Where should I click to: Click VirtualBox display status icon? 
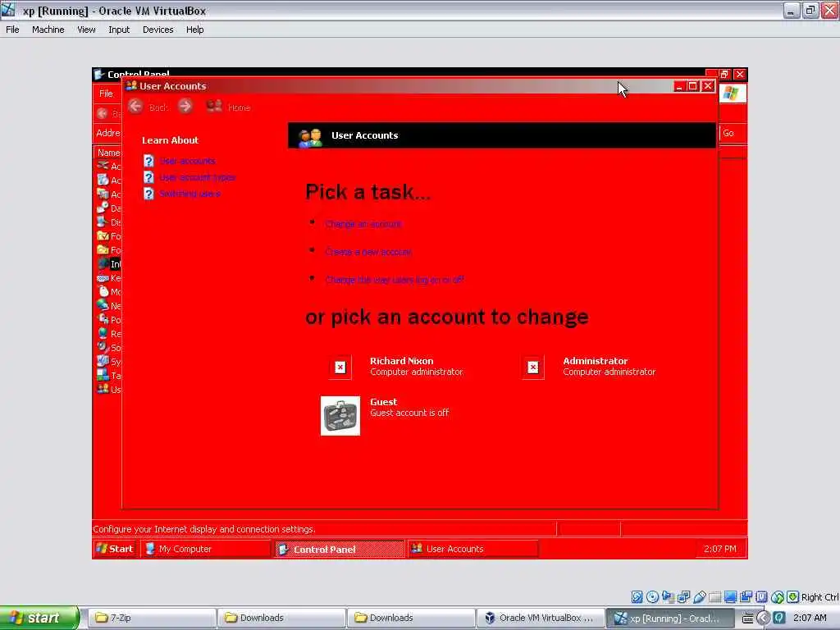coord(730,597)
